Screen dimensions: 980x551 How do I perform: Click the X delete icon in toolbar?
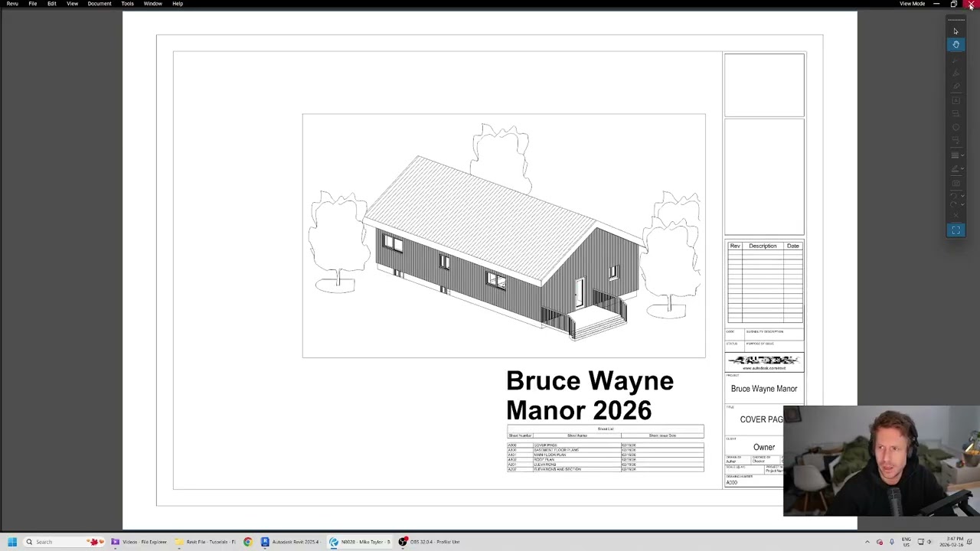955,217
